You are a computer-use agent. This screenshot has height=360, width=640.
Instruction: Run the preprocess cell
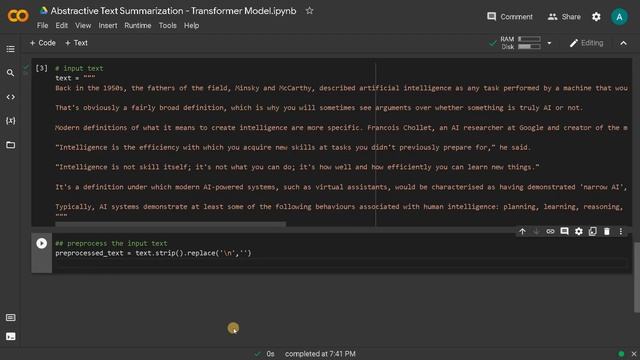[x=41, y=243]
